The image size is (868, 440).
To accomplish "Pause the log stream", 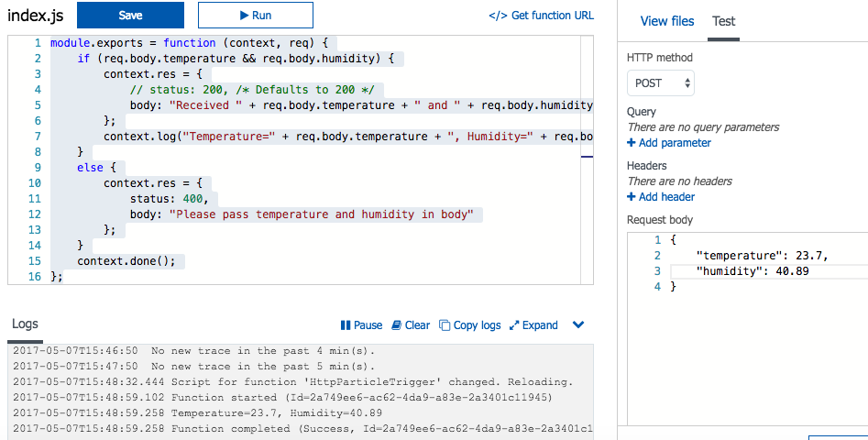I will [x=361, y=325].
